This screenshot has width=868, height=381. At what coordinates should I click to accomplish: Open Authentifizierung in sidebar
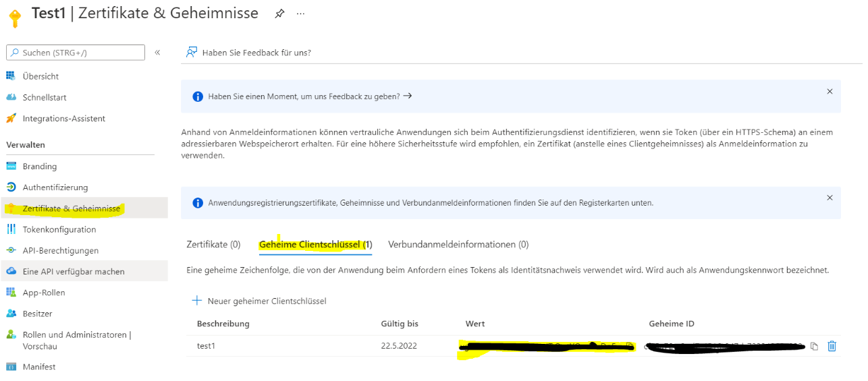coord(55,187)
